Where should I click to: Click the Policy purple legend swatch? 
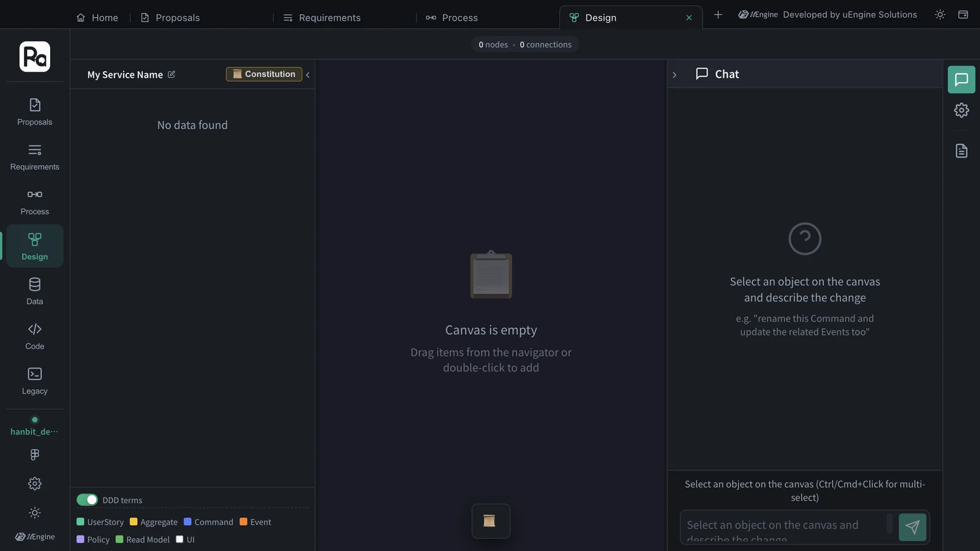80,539
